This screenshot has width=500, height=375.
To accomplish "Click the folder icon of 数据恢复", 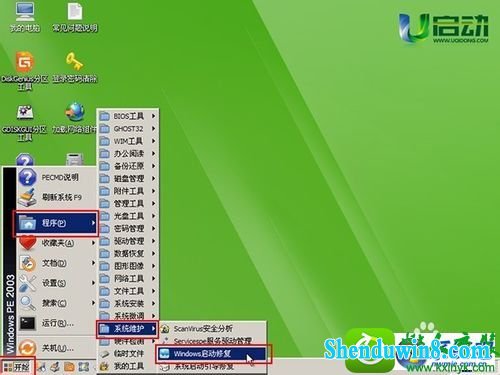I will click(105, 254).
